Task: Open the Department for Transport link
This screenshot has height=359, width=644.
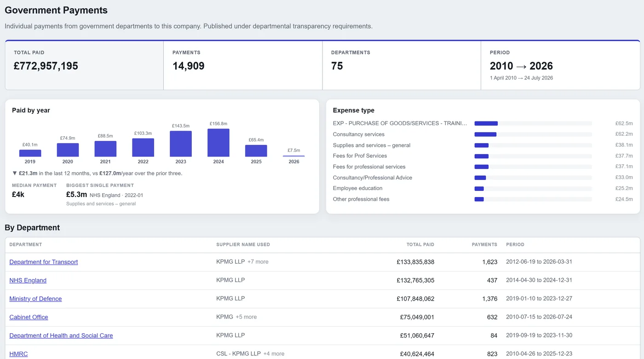Action: pyautogui.click(x=44, y=262)
